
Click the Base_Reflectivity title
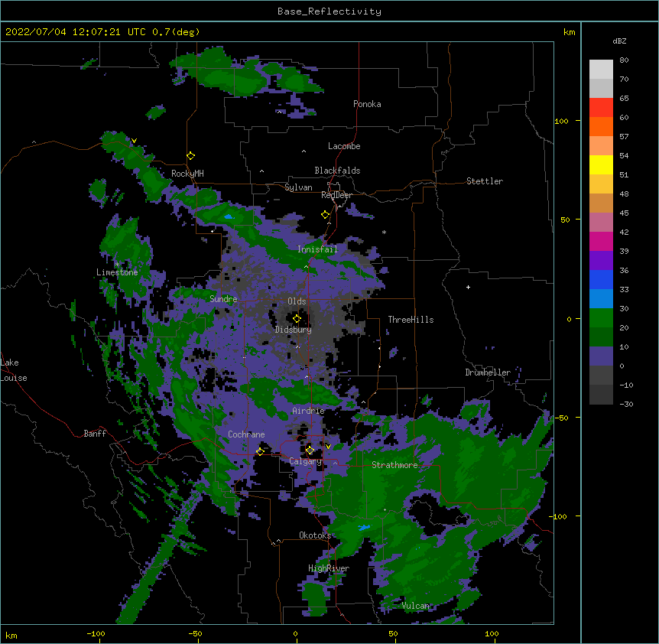(329, 11)
